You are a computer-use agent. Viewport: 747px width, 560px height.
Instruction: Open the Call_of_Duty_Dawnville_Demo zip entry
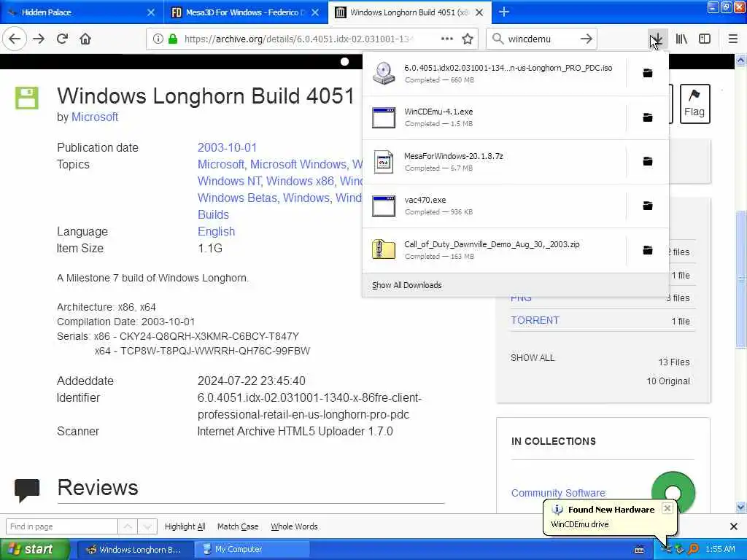coord(494,250)
